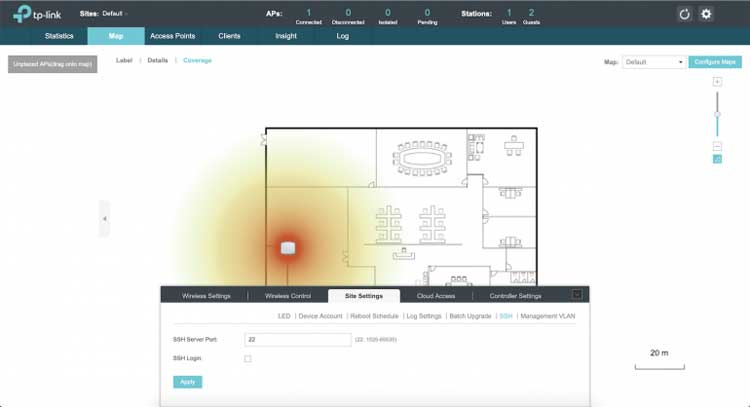Viewport: 750px width, 407px height.
Task: Collapse the settings panel with the corner icon
Action: coord(576,295)
